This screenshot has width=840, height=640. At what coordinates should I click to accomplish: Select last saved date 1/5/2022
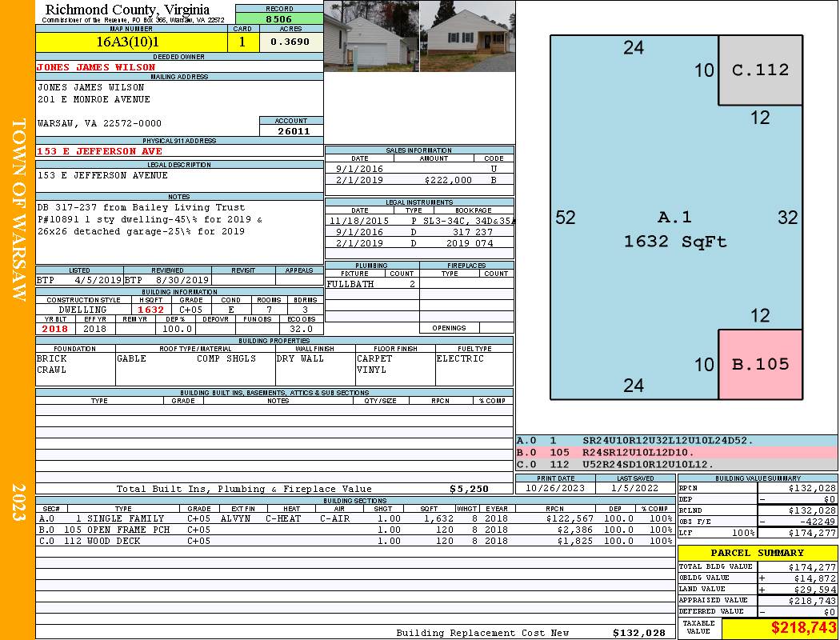[635, 488]
